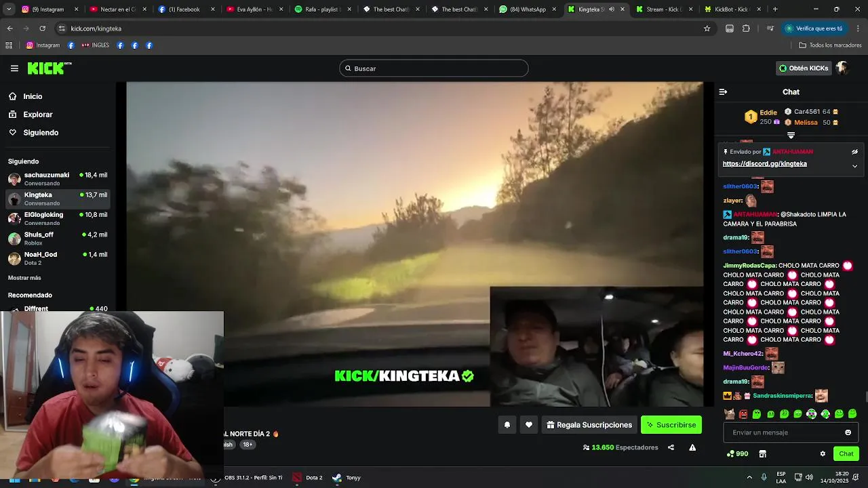This screenshot has width=868, height=488.
Task: Focus the Enviar un mensaje field
Action: coord(791,432)
